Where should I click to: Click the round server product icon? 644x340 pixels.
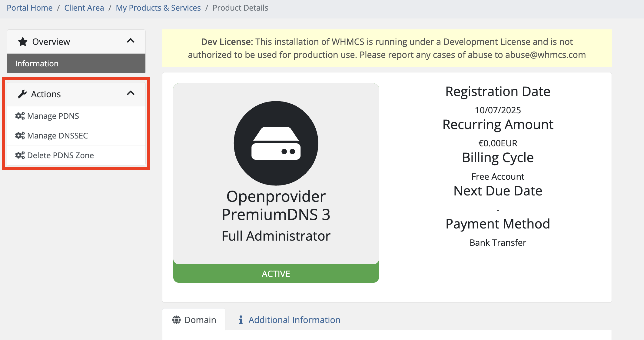pos(276,143)
